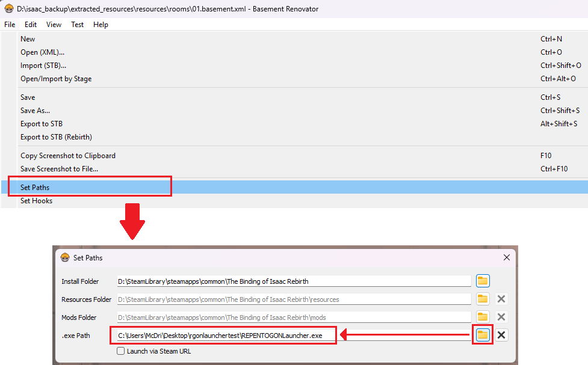Click the Install Folder text field

[293, 281]
